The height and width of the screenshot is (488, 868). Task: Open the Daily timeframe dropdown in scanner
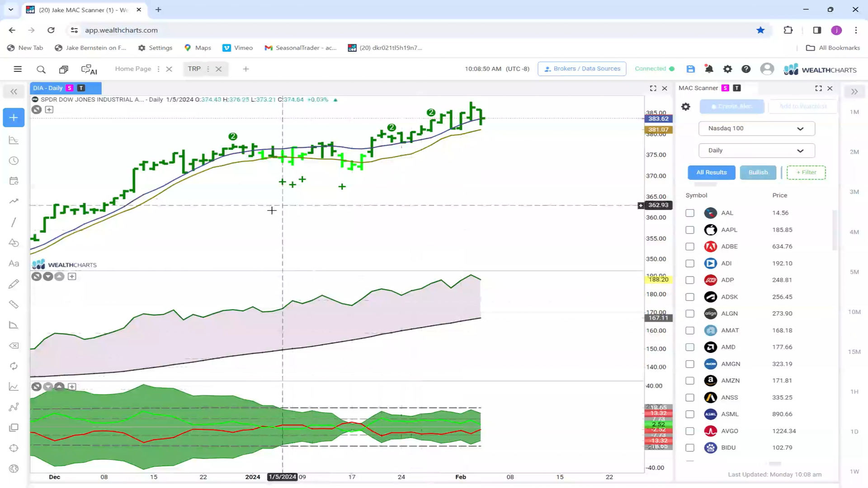(757, 150)
